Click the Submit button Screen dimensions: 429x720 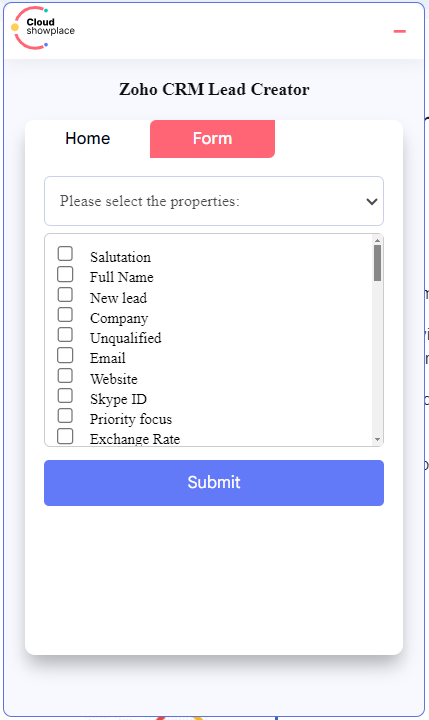[214, 483]
